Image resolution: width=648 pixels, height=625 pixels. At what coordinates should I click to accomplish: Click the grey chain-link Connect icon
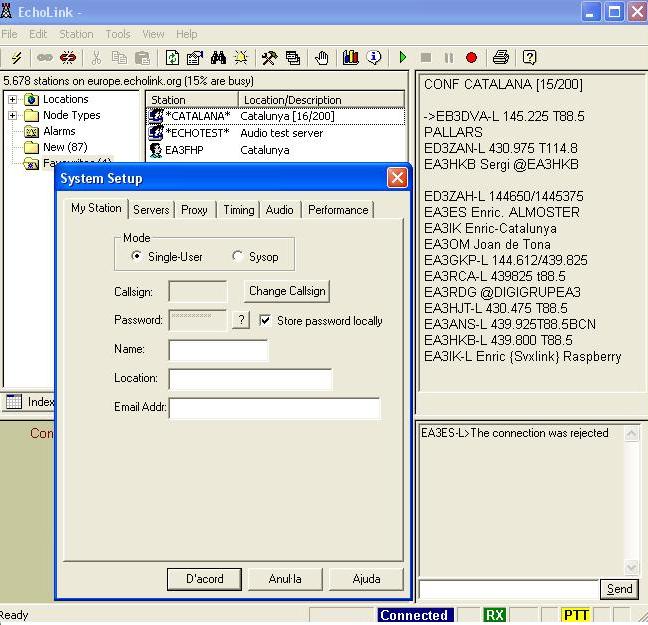(45, 57)
